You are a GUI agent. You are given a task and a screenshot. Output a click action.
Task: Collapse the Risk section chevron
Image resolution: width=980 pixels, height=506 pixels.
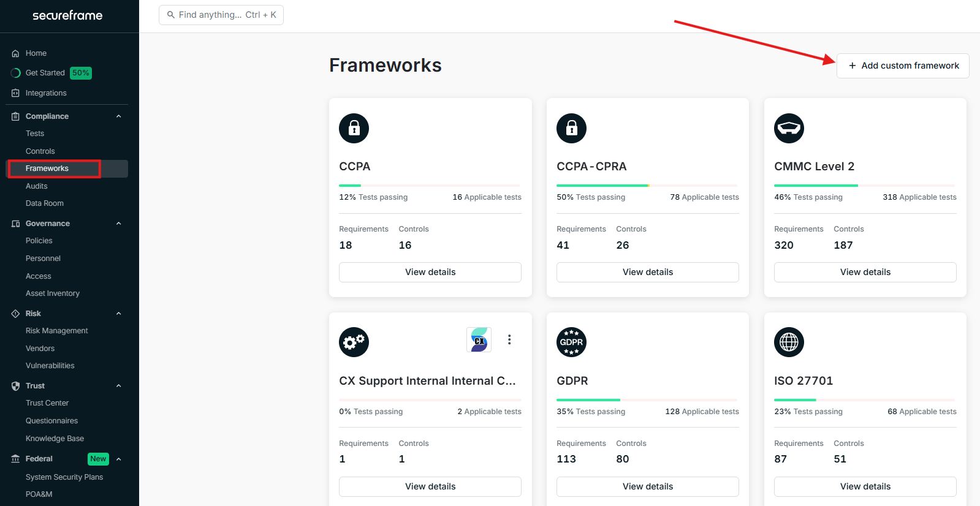pyautogui.click(x=119, y=314)
